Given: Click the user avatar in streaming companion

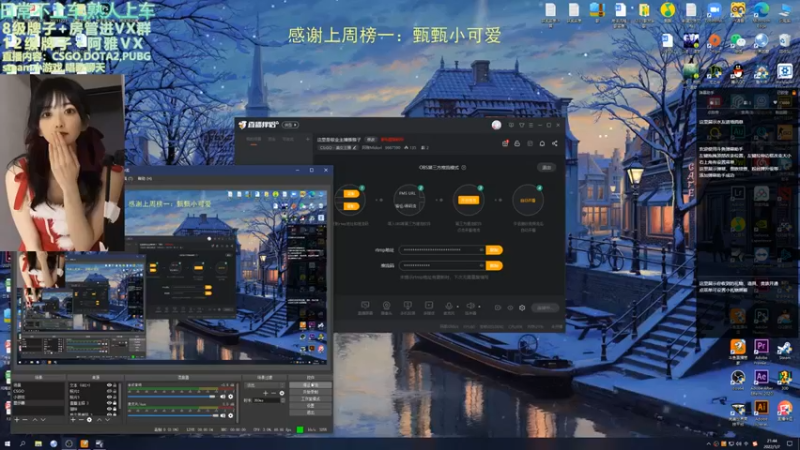Looking at the screenshot, I should tap(496, 125).
